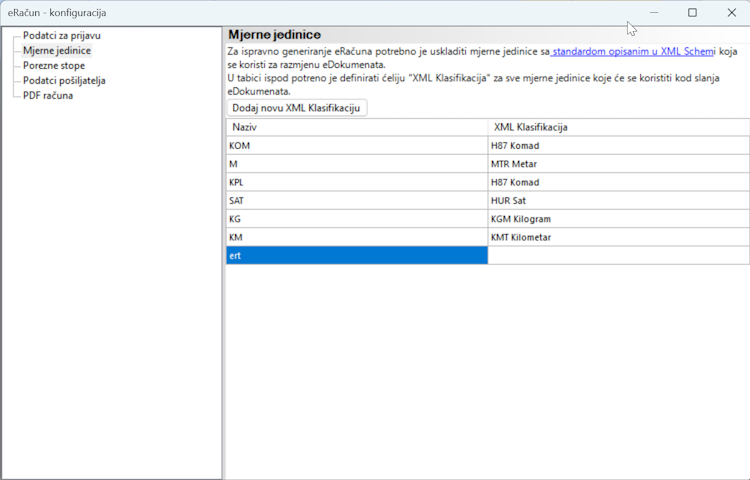750x480 pixels.
Task: Select the KPL unit name cell
Action: (356, 182)
